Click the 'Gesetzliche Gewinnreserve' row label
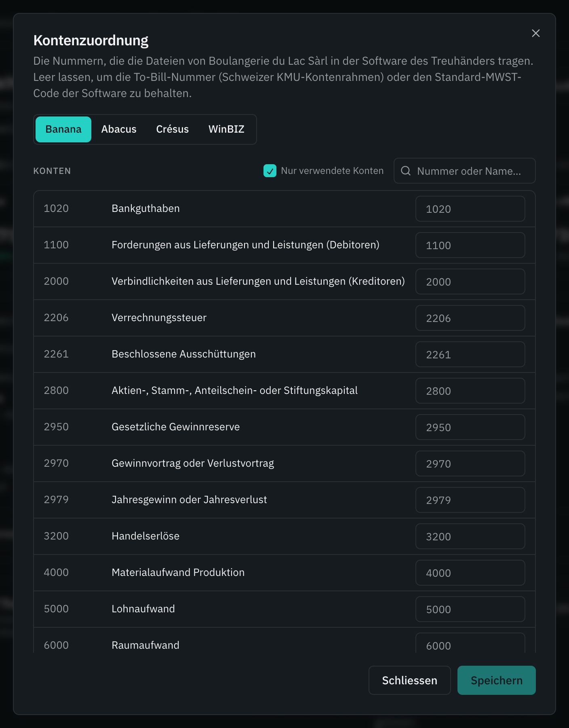Image resolution: width=569 pixels, height=728 pixels. click(x=175, y=427)
